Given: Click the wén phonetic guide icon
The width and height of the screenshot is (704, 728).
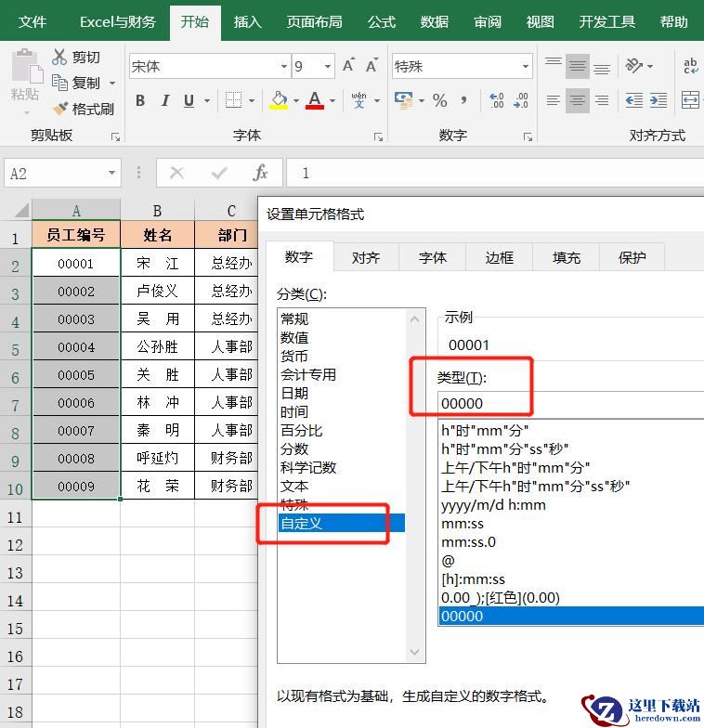Looking at the screenshot, I should tap(359, 100).
